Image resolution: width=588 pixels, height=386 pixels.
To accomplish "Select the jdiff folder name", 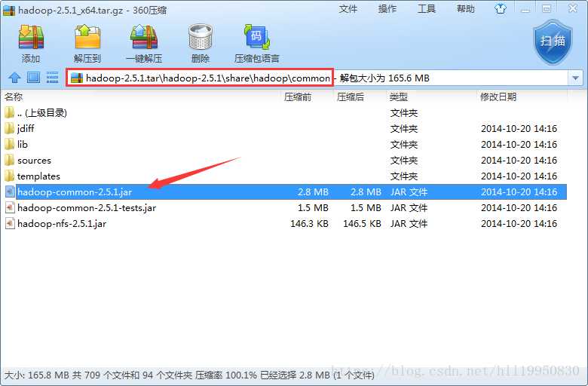I will coord(26,129).
